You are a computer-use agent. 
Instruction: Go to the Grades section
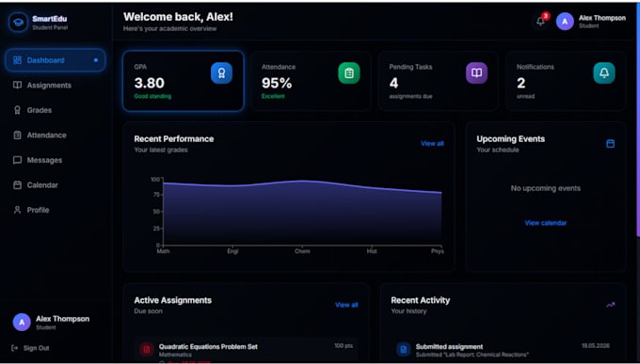pyautogui.click(x=56, y=110)
